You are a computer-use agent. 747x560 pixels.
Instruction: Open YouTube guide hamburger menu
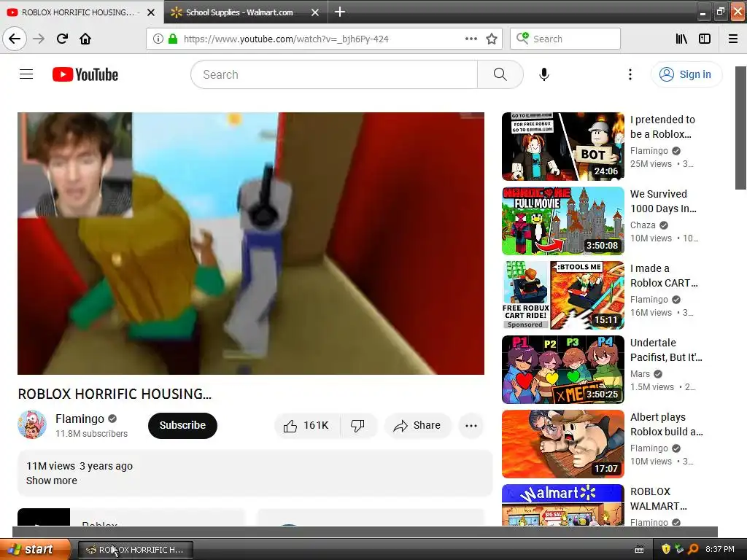26,74
